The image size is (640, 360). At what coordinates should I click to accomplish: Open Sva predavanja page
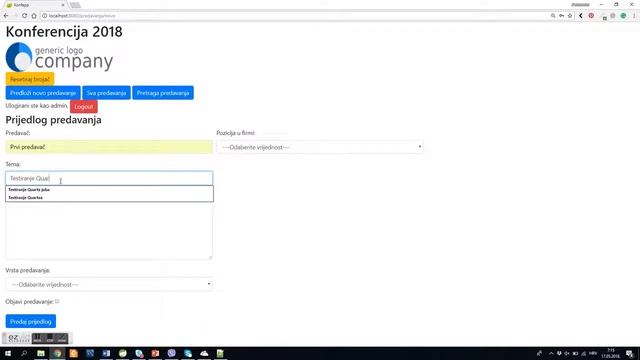106,93
